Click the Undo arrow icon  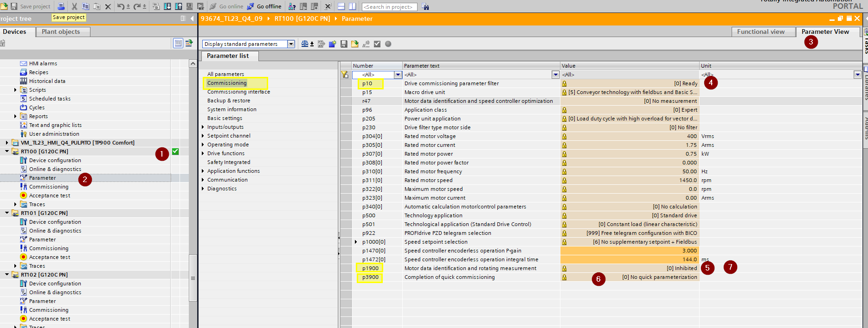pyautogui.click(x=121, y=6)
